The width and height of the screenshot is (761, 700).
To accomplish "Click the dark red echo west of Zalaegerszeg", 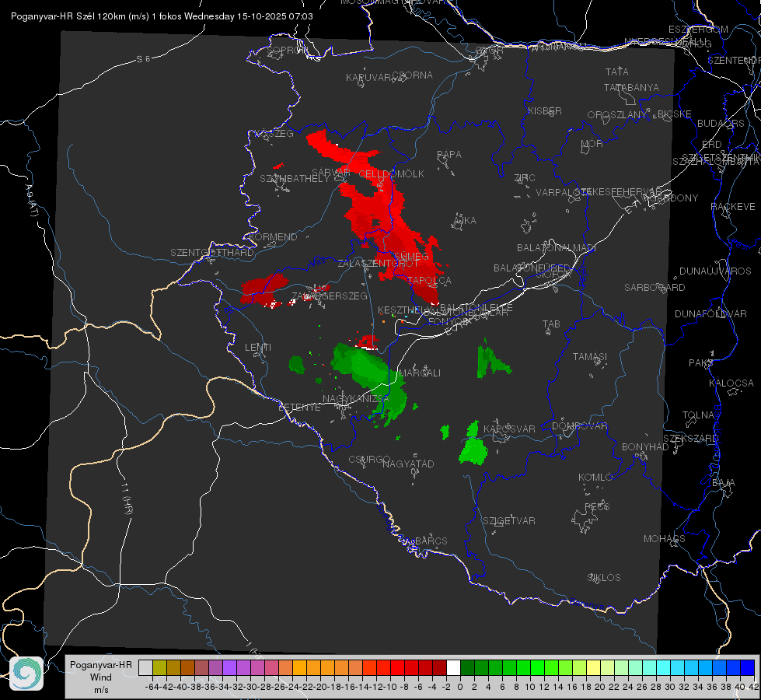I will [264, 289].
